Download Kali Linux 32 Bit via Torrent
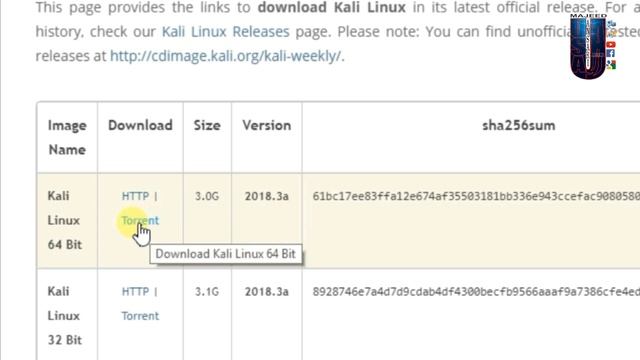640x360 pixels. coord(140,316)
